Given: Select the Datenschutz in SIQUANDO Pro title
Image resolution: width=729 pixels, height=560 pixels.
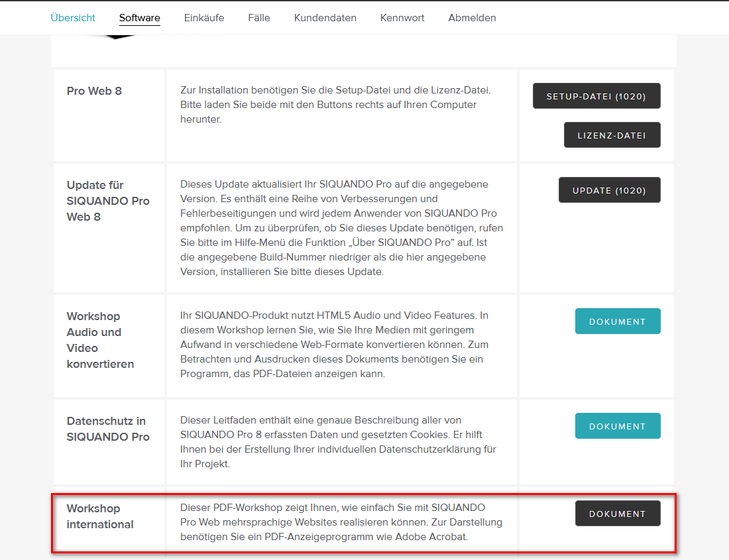Looking at the screenshot, I should 108,429.
